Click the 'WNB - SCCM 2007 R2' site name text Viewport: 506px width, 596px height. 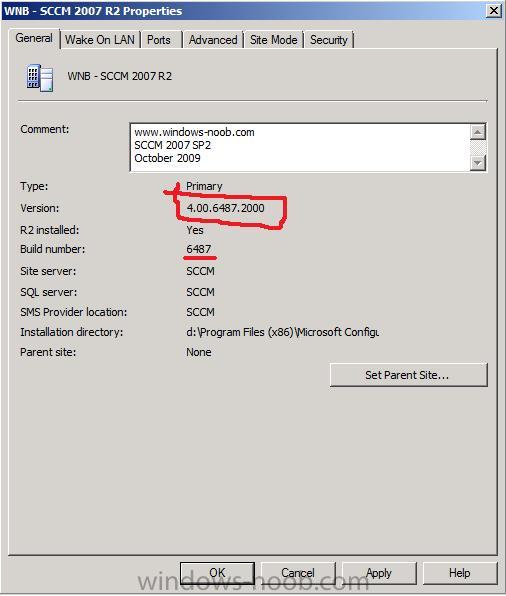pyautogui.click(x=120, y=76)
